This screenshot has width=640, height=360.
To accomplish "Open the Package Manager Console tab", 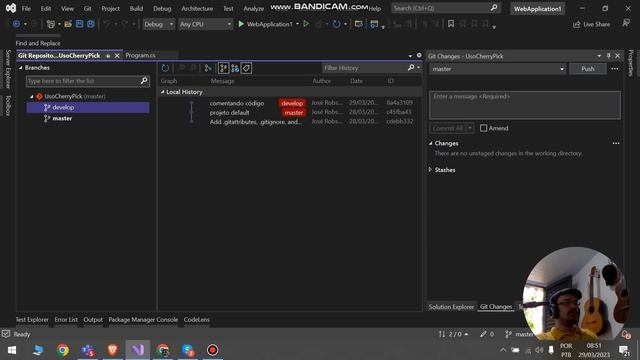I will pyautogui.click(x=143, y=320).
